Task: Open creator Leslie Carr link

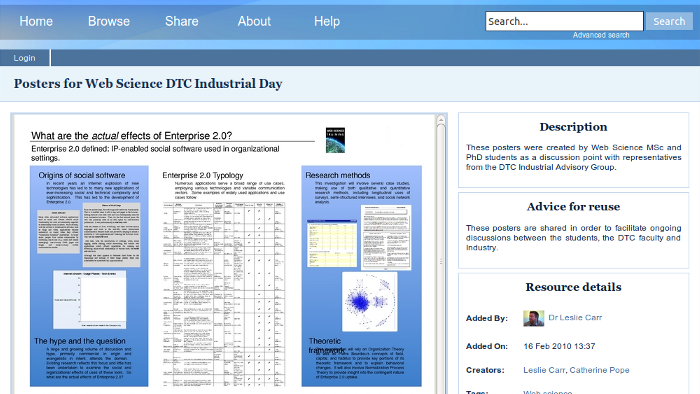Action: (x=544, y=370)
